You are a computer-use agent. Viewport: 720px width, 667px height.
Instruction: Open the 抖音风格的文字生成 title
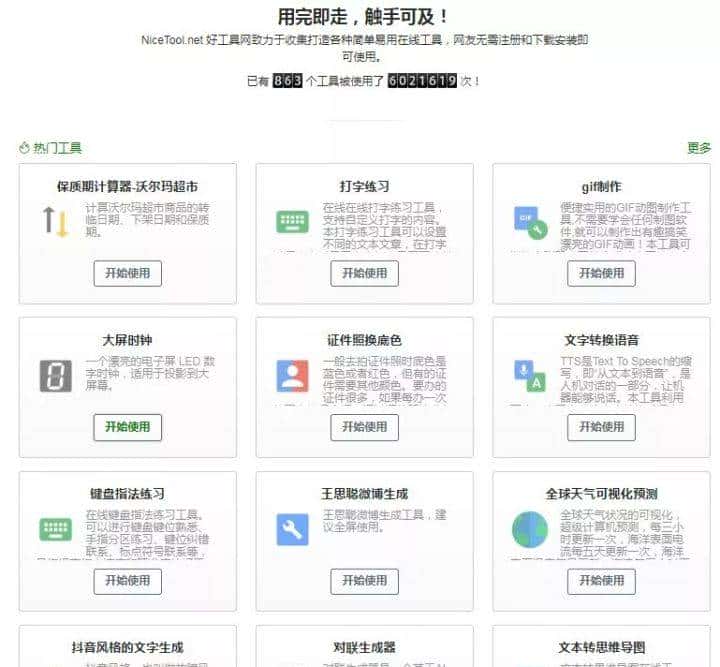click(x=128, y=648)
